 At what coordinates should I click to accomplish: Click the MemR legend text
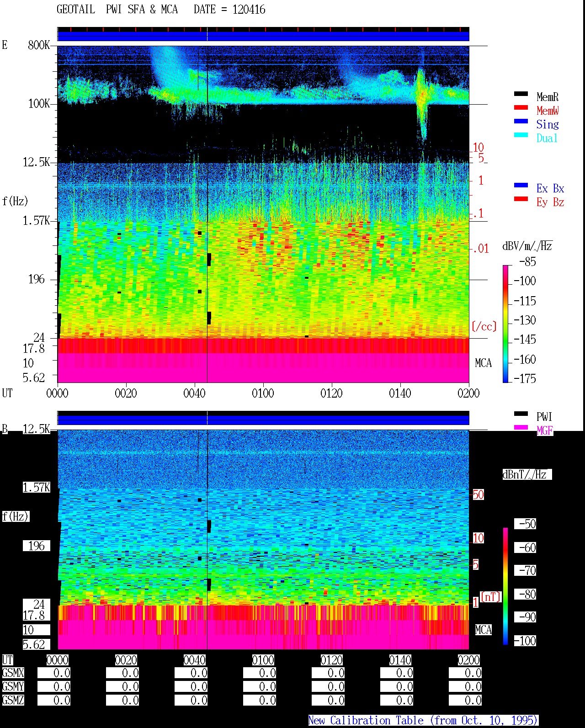pyautogui.click(x=548, y=97)
